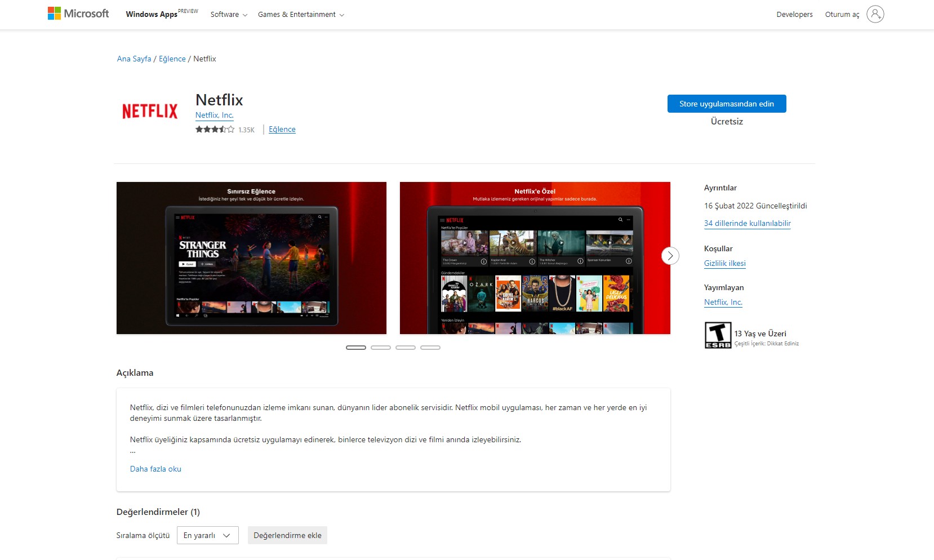Image resolution: width=934 pixels, height=560 pixels.
Task: Select the fourth carousel page indicator
Action: point(430,348)
